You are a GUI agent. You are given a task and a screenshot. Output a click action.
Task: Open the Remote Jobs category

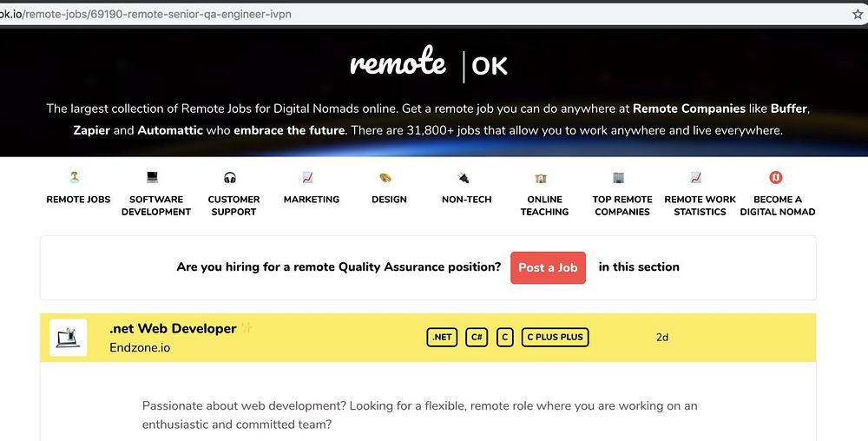point(78,199)
